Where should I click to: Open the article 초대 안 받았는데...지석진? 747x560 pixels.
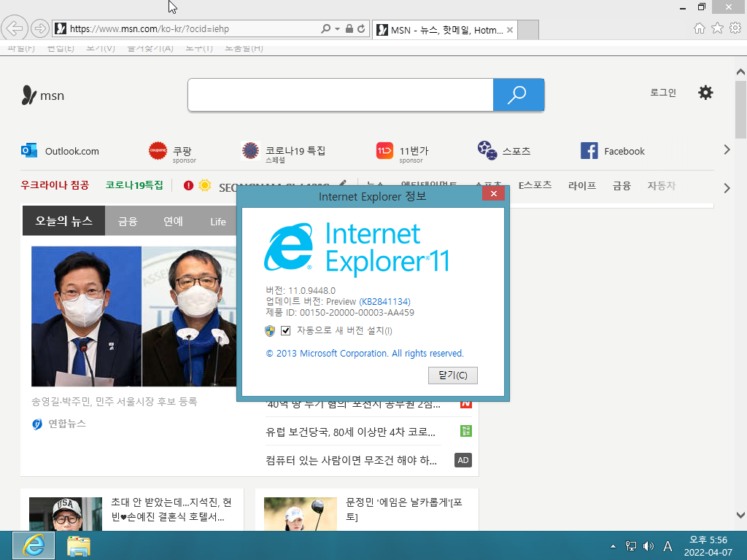(x=171, y=509)
